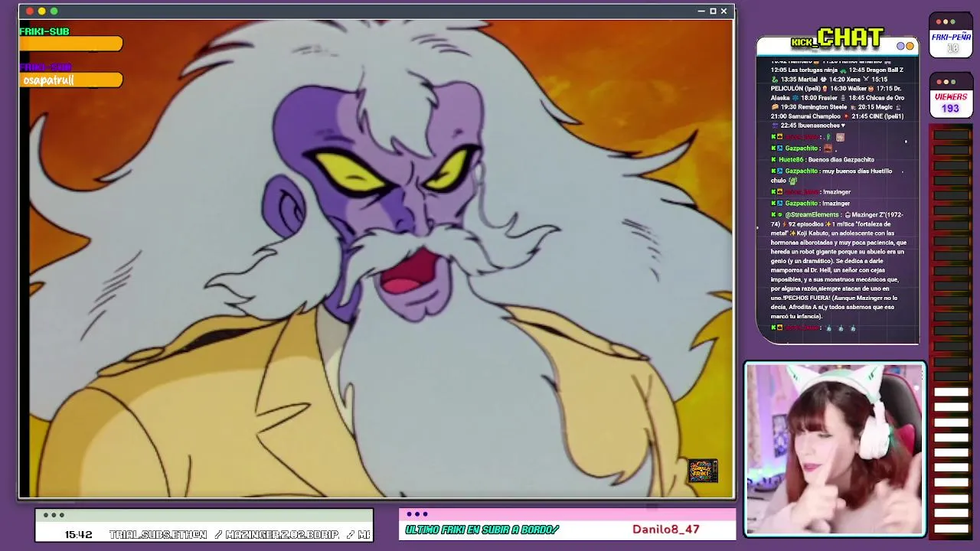The height and width of the screenshot is (551, 980).
Task: Select the osapatrull subscriber name
Action: [x=48, y=80]
